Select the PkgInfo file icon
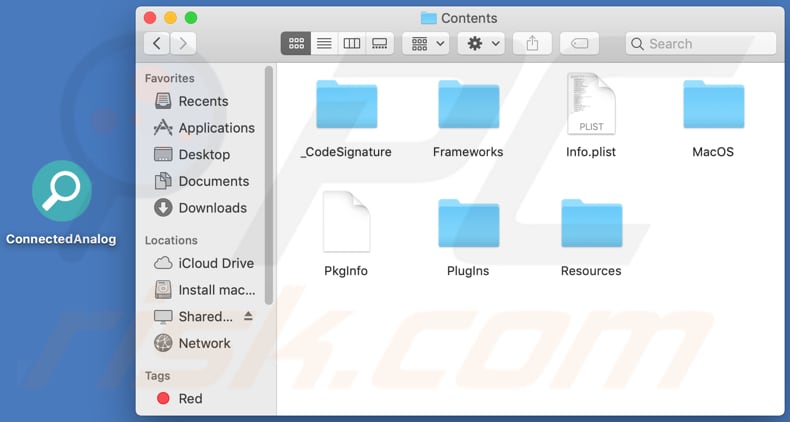The image size is (790, 422). [x=347, y=222]
